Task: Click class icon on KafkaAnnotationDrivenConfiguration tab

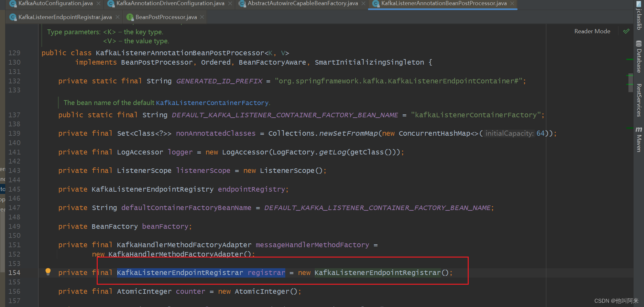Action: pyautogui.click(x=111, y=4)
